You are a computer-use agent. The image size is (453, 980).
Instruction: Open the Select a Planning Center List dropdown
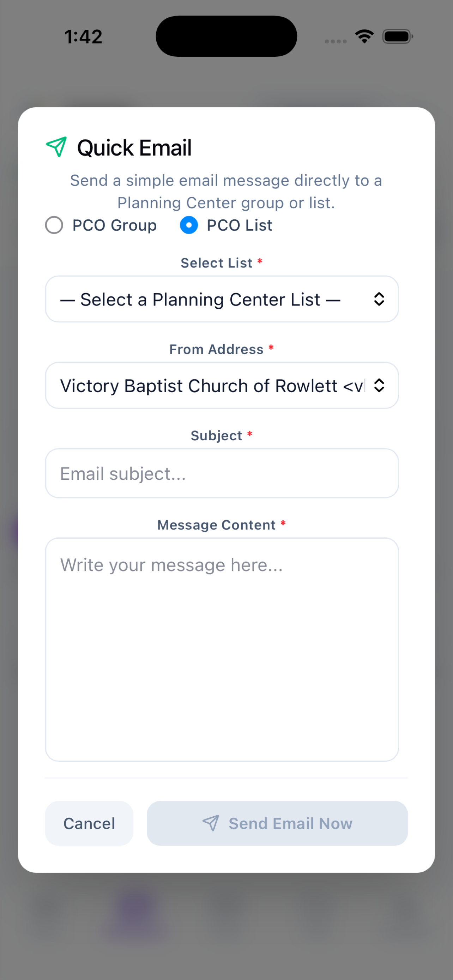222,299
